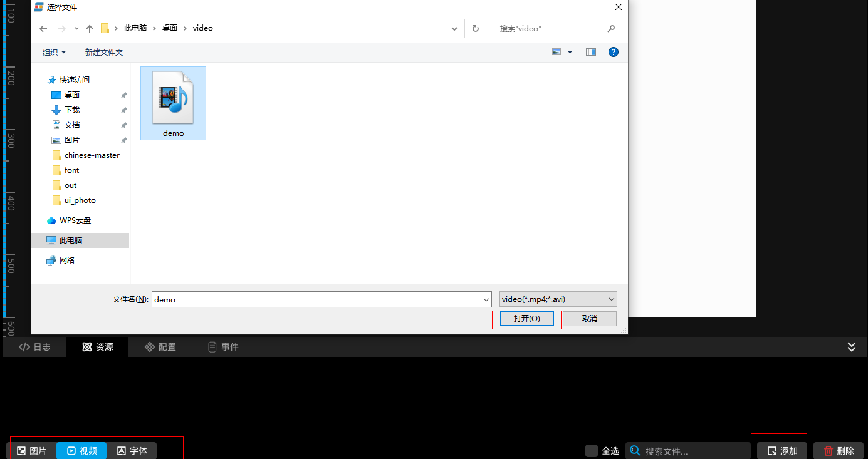The height and width of the screenshot is (459, 868).
Task: Select 此电脑 in the sidebar
Action: pos(80,240)
